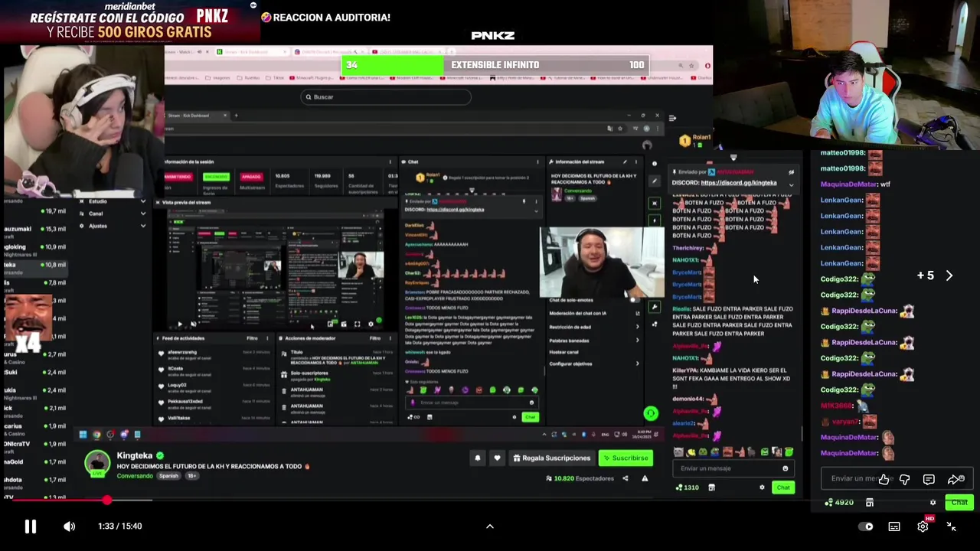Share the Kick stream icon next to Espectadores
This screenshot has height=551, width=980.
[625, 478]
